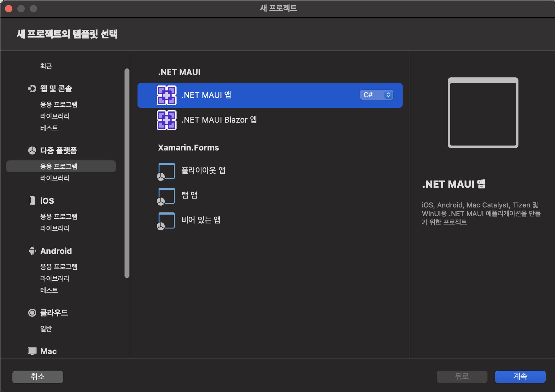Select 응용 프로그램 under Android
This screenshot has width=555, height=392.
point(59,267)
